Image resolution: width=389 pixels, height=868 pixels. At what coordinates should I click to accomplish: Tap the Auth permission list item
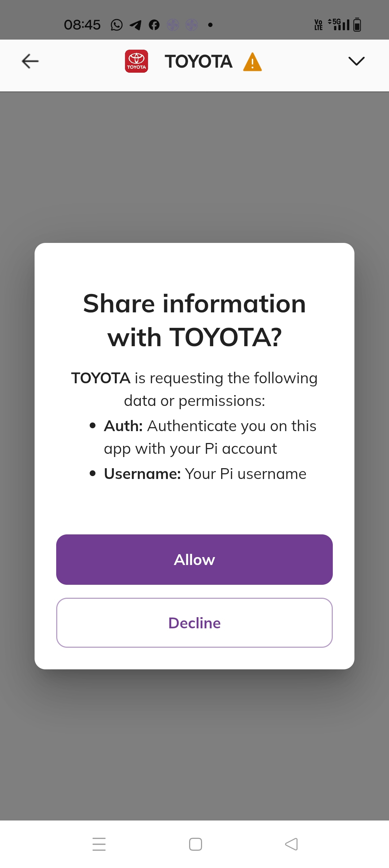tap(203, 437)
